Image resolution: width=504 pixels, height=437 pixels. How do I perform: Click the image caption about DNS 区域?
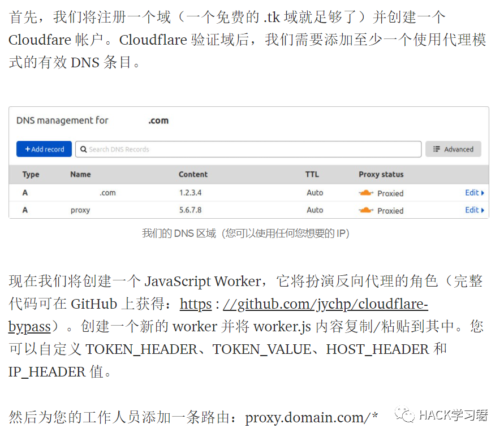click(x=246, y=233)
